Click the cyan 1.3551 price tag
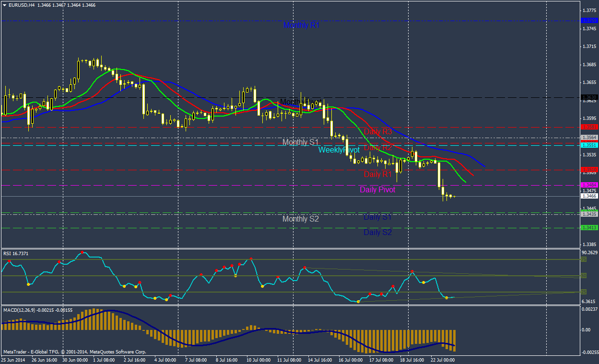Image resolution: width=599 pixels, height=364 pixels. pos(588,145)
